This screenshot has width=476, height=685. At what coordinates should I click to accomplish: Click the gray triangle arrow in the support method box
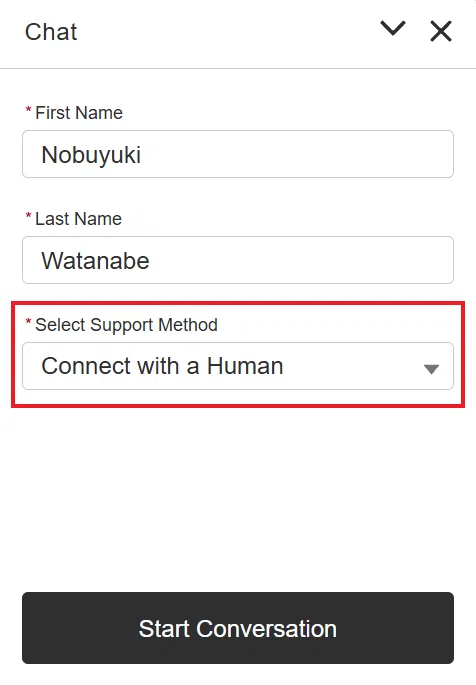click(431, 370)
